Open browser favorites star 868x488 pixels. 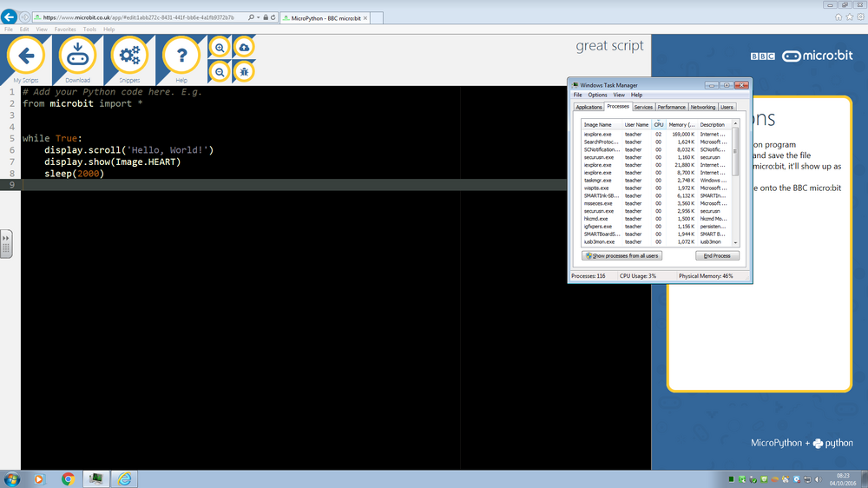(850, 17)
